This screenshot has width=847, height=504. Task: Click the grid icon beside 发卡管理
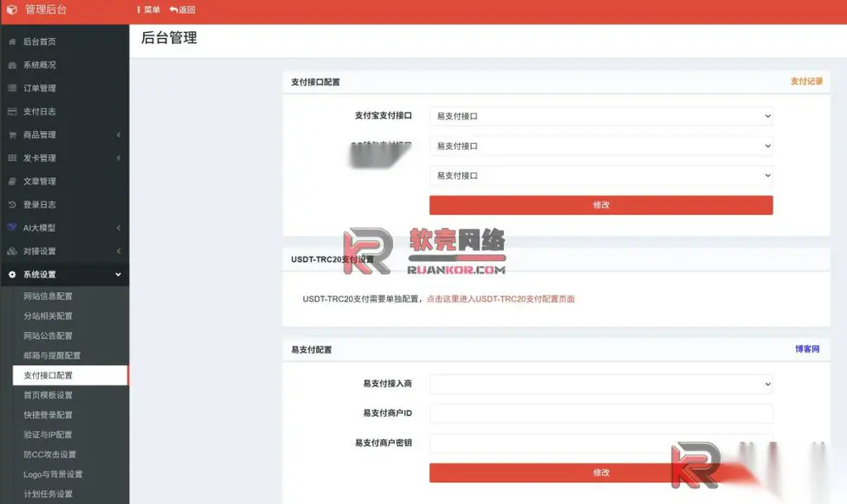[x=13, y=158]
